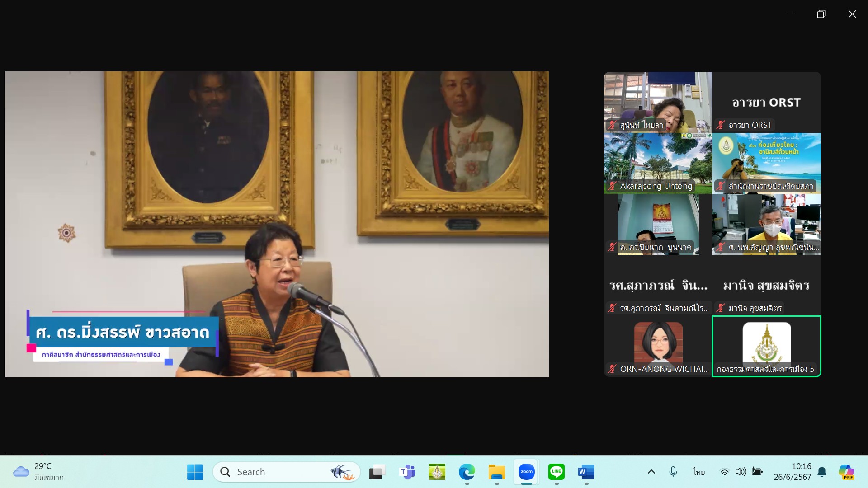Open Task View in taskbar
This screenshot has height=488, width=868.
tap(377, 472)
